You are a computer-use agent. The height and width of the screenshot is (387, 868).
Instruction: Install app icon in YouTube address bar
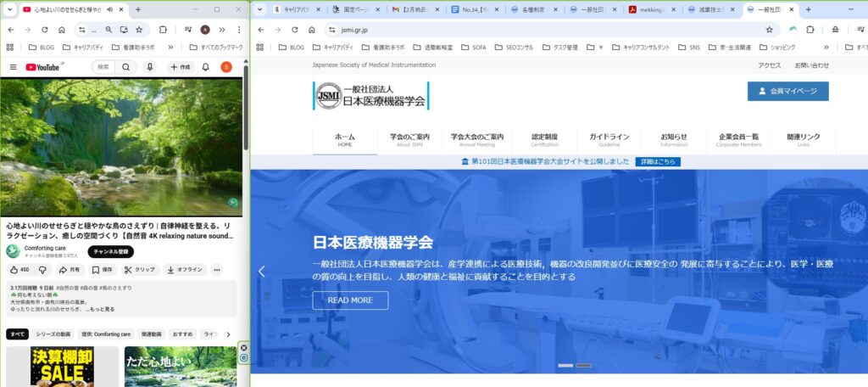point(124,30)
